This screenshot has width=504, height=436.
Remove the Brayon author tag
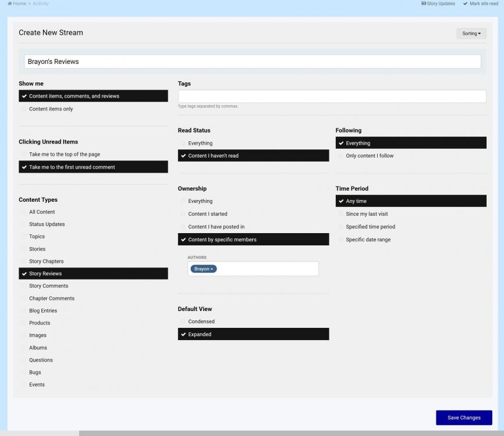tap(212, 269)
